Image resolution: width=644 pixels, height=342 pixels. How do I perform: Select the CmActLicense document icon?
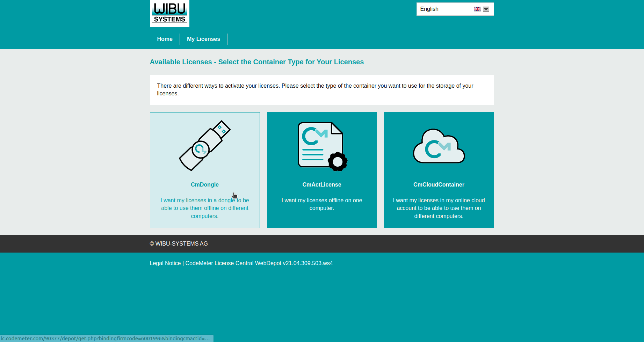pos(320,145)
